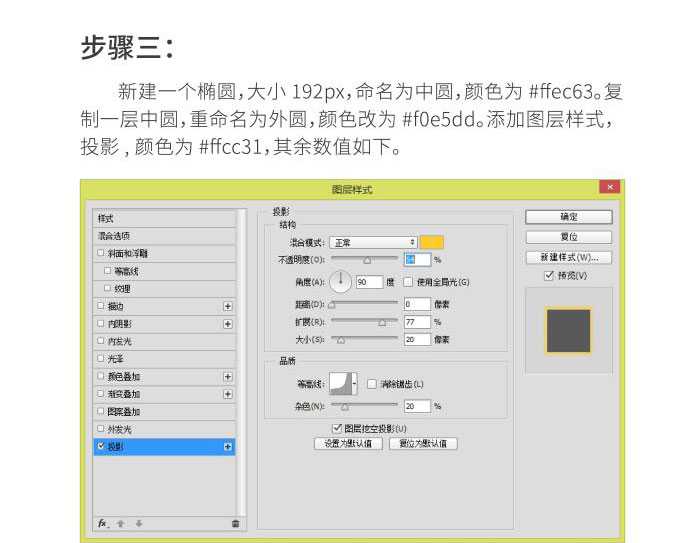Screen dimensions: 690x543
Task: Click the move effect up arrow
Action: 121,524
